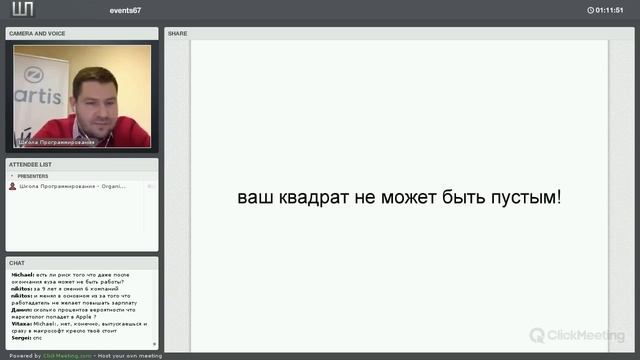Click the status icon right of the presenter name

click(x=150, y=186)
